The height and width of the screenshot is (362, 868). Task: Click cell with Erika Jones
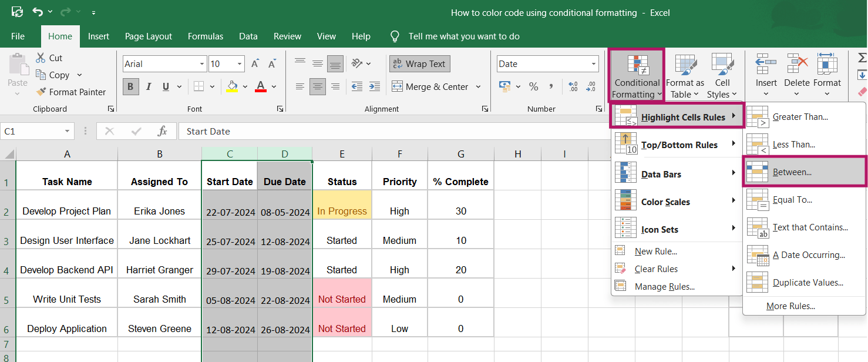coord(160,205)
